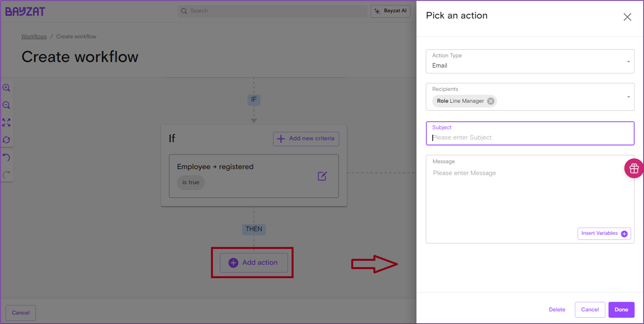Redo the workflow change
Screen dimensions: 644x324
6,175
